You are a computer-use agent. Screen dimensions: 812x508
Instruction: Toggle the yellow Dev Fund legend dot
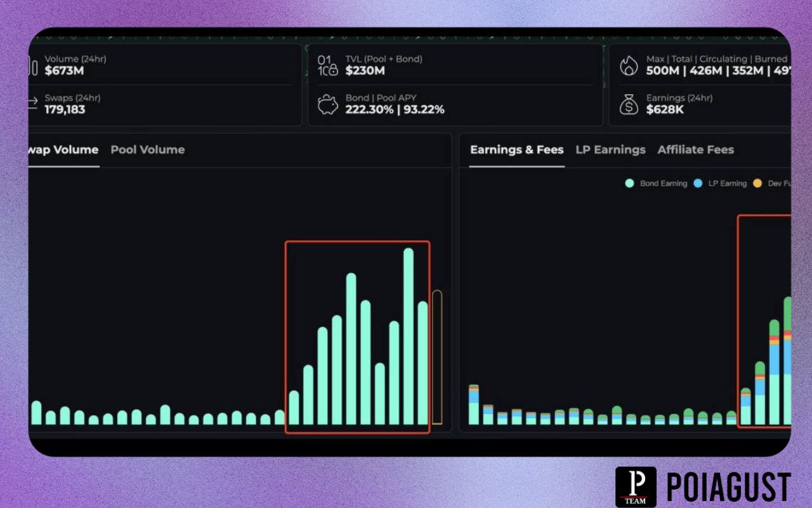pos(757,184)
